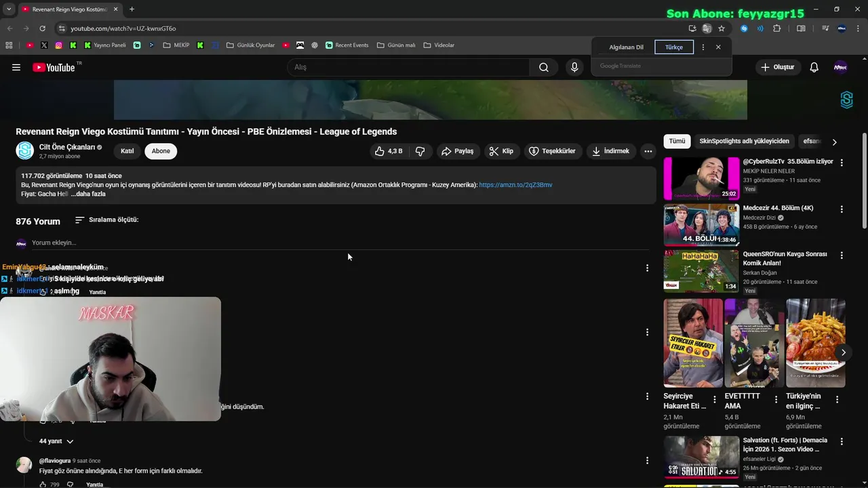
Task: Close the Google Translate popup
Action: point(718,47)
